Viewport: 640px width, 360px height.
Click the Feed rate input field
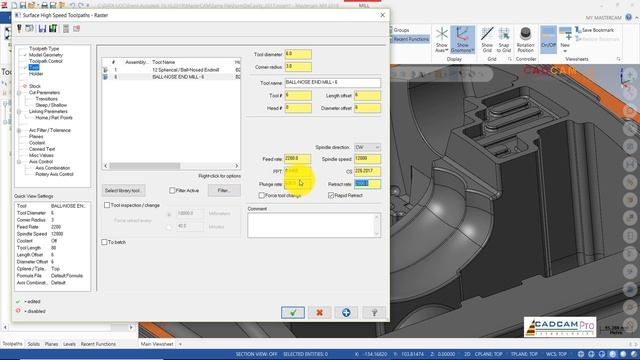tap(298, 158)
